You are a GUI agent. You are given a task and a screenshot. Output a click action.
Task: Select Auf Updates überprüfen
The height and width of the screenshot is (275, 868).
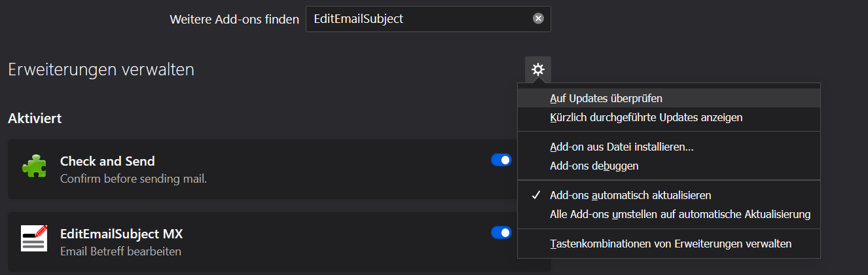click(x=606, y=99)
